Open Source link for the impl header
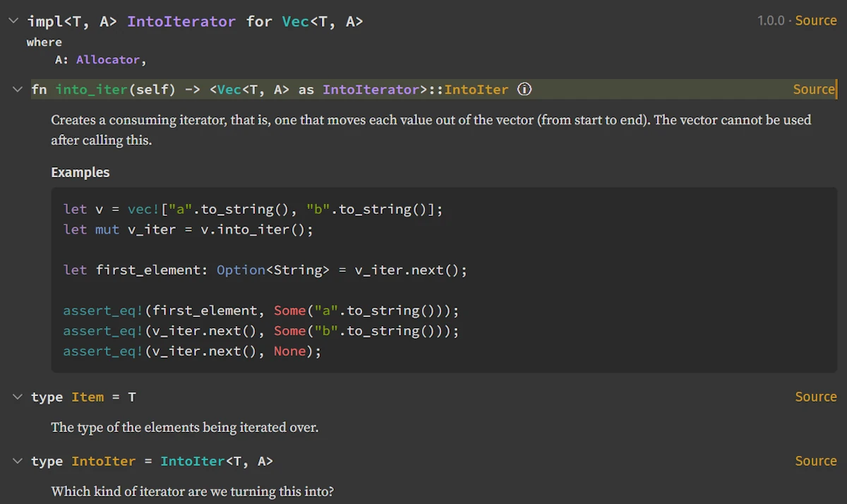Viewport: 847px width, 504px height. point(815,20)
